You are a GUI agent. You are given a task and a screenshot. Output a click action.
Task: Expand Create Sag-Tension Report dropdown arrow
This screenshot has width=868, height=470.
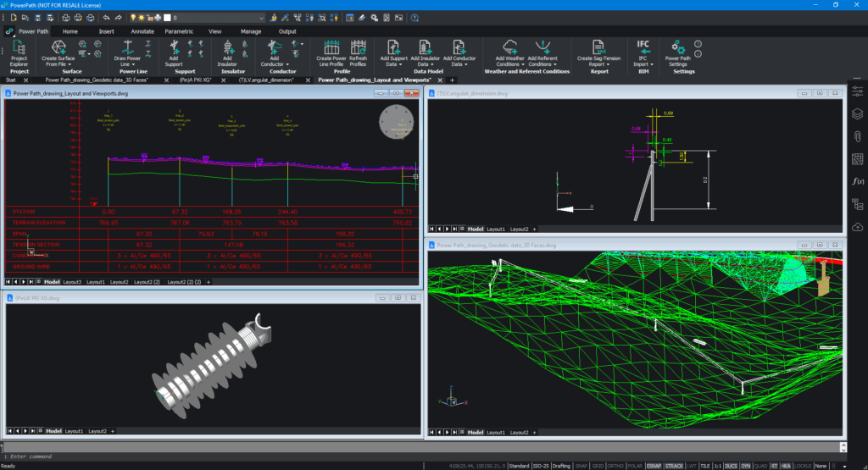pyautogui.click(x=609, y=64)
